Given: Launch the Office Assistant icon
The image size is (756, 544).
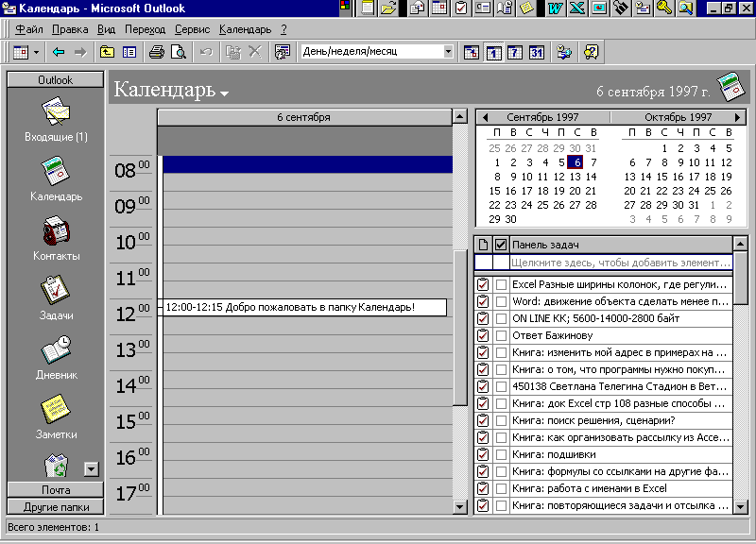Looking at the screenshot, I should (592, 52).
